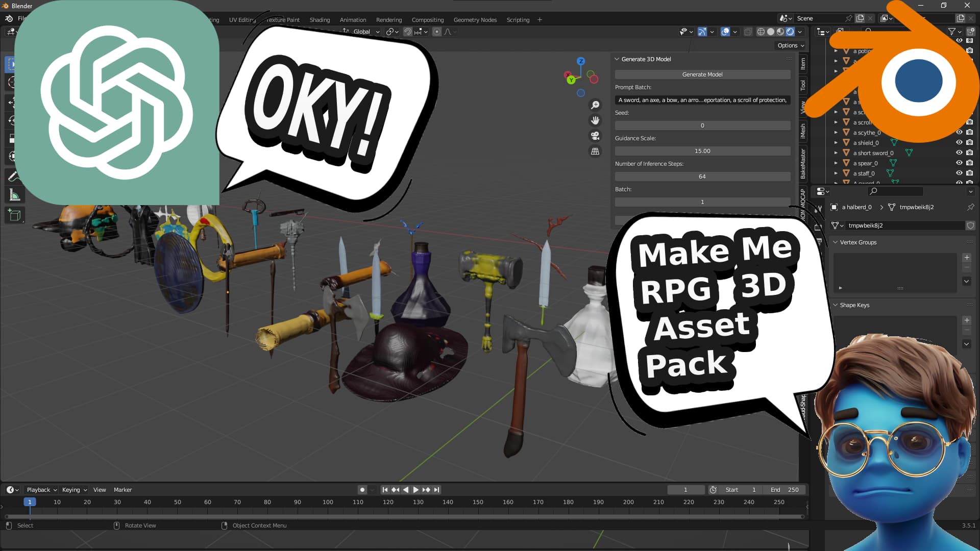980x551 pixels.
Task: Click the Prompt Batch text field
Action: coord(702,100)
